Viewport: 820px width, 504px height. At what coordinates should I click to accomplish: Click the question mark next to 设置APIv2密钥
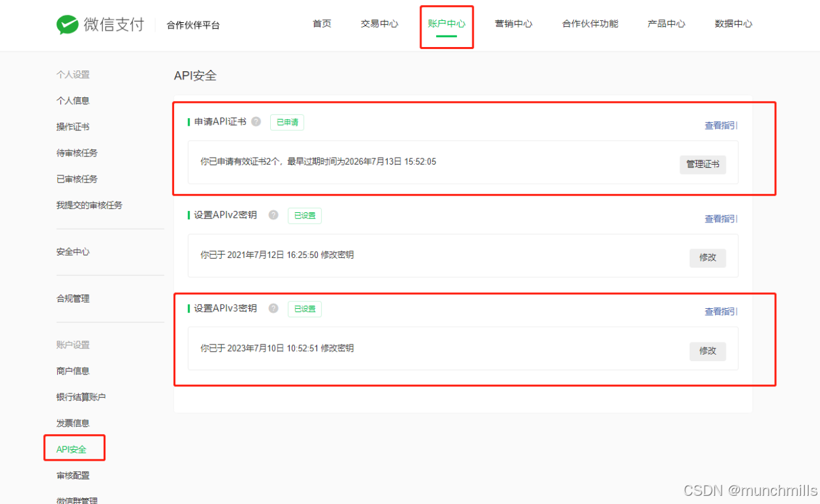click(x=273, y=215)
